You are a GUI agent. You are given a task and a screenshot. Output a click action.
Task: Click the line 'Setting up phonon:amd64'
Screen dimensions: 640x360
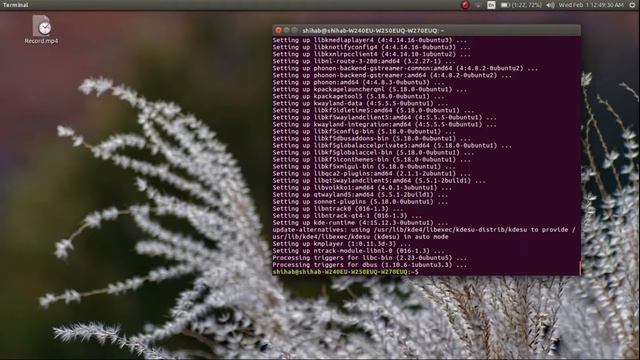(x=358, y=82)
